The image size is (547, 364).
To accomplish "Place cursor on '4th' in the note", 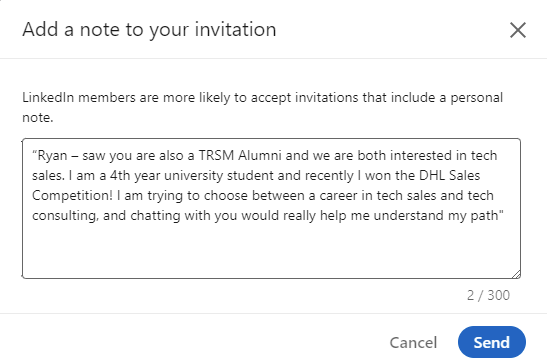I will pos(120,175).
